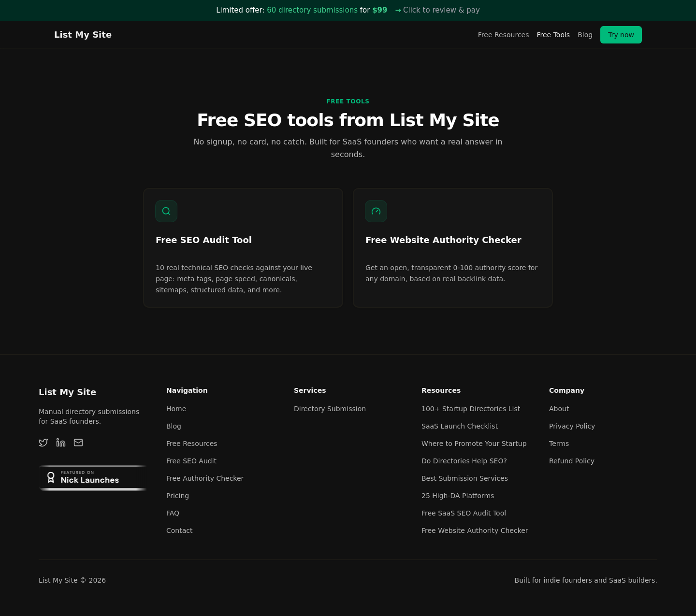Open FAQ footer link
696x616 pixels.
coord(173,513)
